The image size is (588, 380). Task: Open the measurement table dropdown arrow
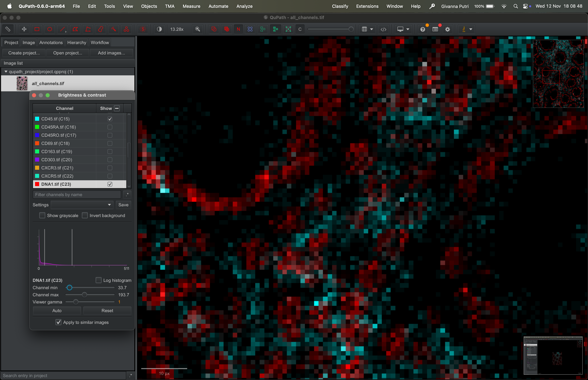pyautogui.click(x=371, y=29)
